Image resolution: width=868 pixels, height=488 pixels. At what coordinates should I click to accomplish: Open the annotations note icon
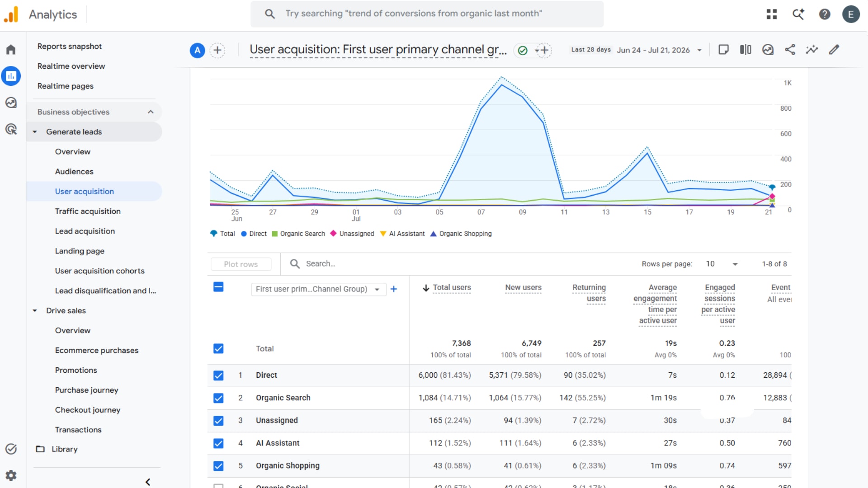click(x=723, y=50)
